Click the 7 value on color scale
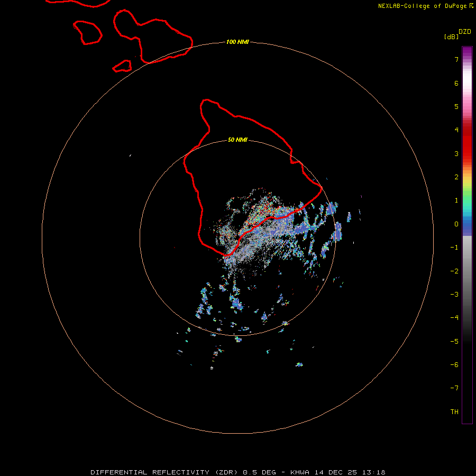The image size is (476, 476). (x=456, y=59)
